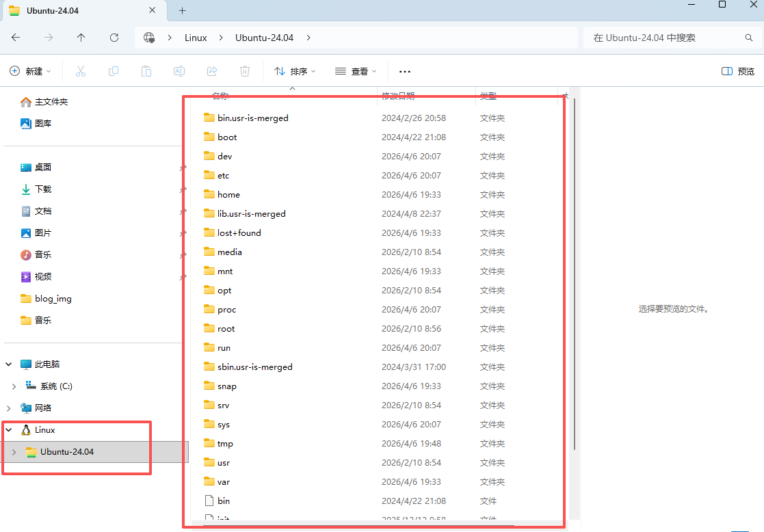Screen dimensions: 764x532
Task: Open a new tab with the plus button
Action: pos(182,10)
